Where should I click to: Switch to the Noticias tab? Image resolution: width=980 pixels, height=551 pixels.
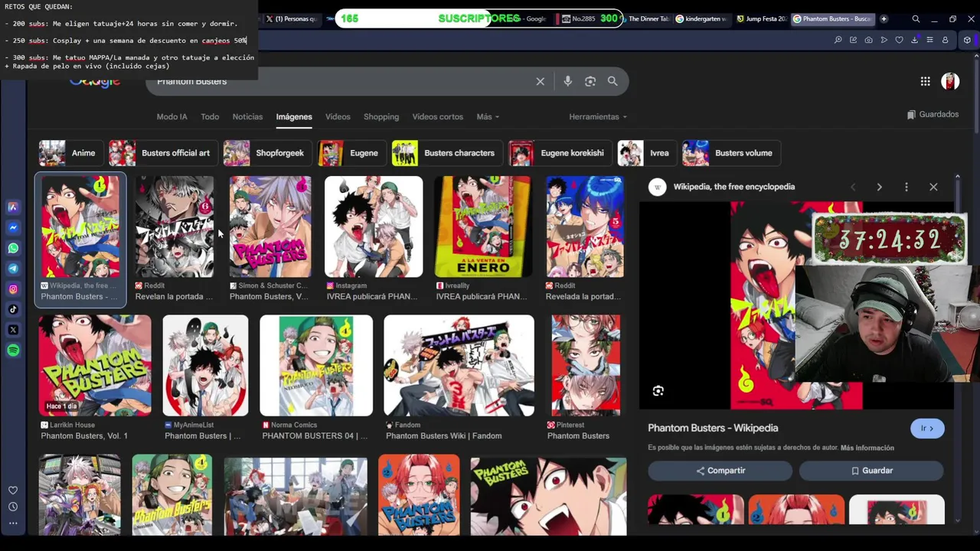[x=247, y=117]
